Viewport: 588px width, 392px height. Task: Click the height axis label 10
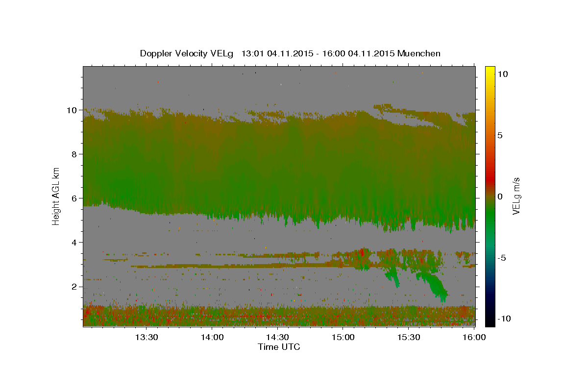click(73, 110)
